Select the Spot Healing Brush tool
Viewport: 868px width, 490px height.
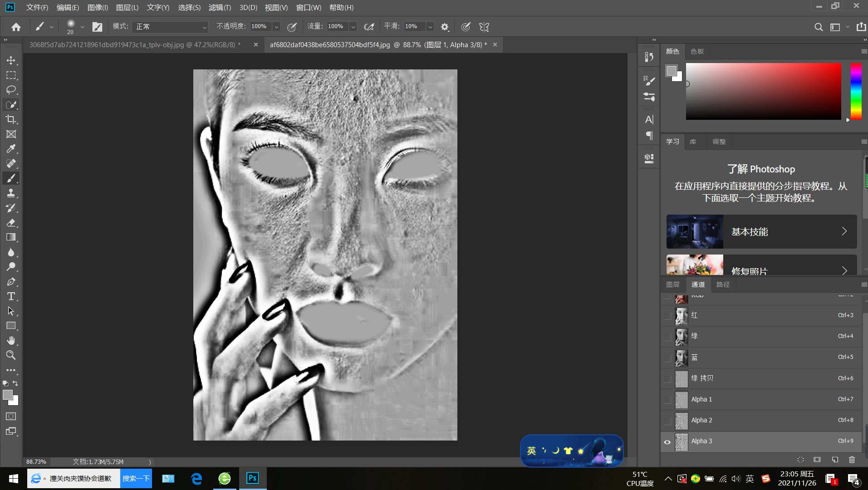point(11,164)
